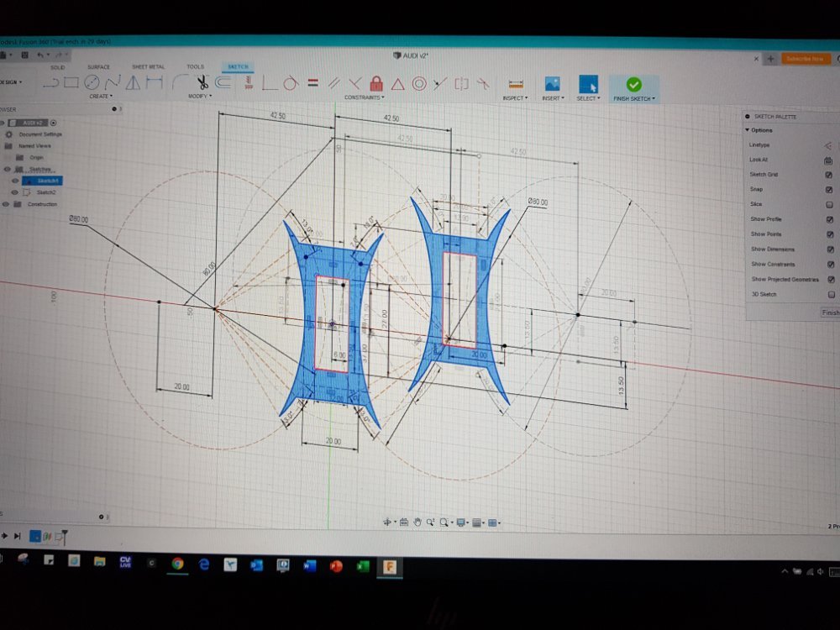Open the CREATE dropdown menu
Screen dimensions: 840x630
pos(101,97)
